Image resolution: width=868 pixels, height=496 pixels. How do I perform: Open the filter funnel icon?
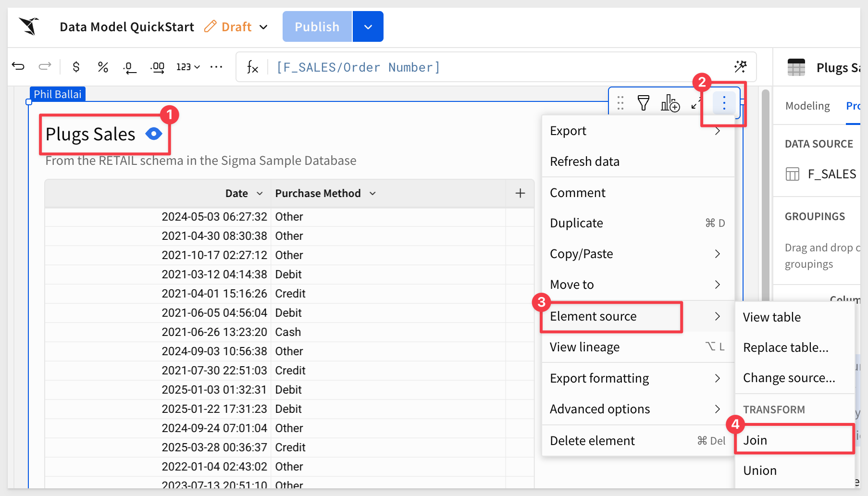tap(643, 103)
